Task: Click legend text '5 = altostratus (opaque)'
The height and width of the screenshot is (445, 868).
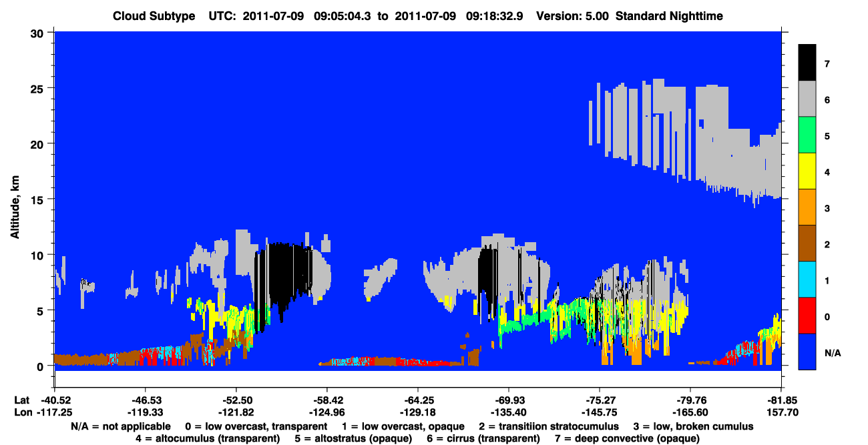Action: click(354, 439)
